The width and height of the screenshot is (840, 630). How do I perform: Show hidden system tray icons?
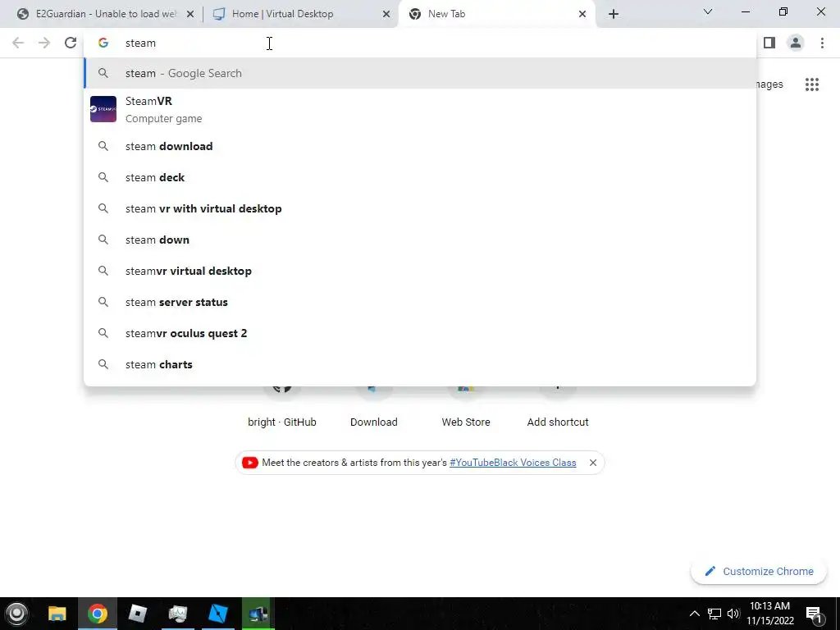click(694, 614)
